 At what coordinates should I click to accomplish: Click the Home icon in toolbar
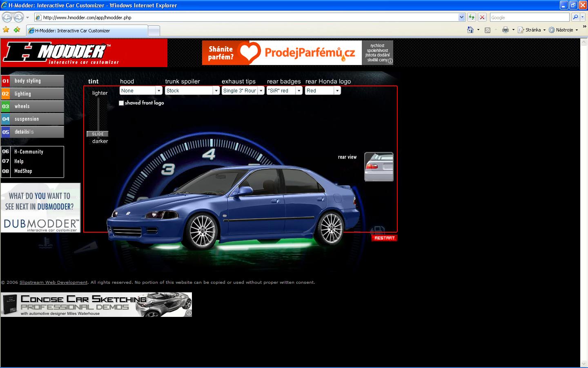(470, 30)
